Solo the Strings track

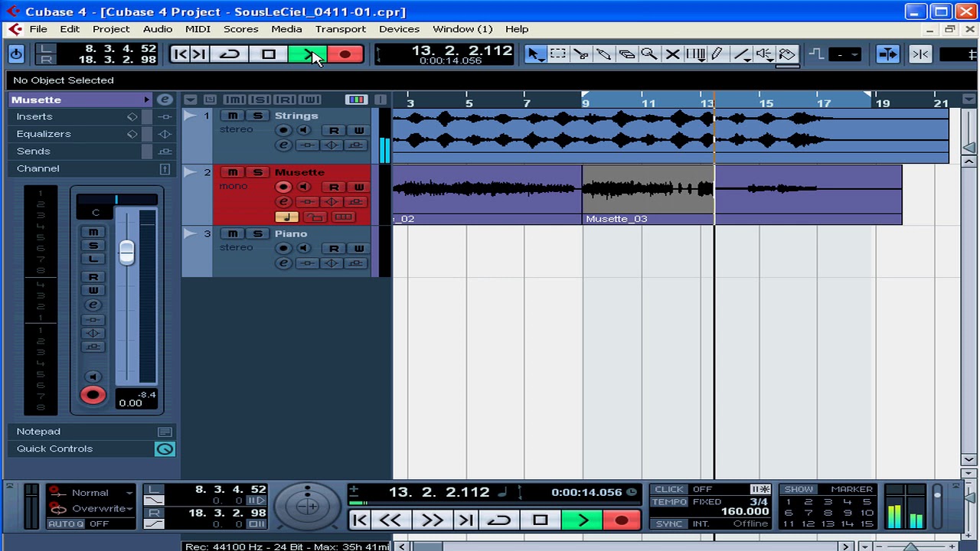point(257,116)
